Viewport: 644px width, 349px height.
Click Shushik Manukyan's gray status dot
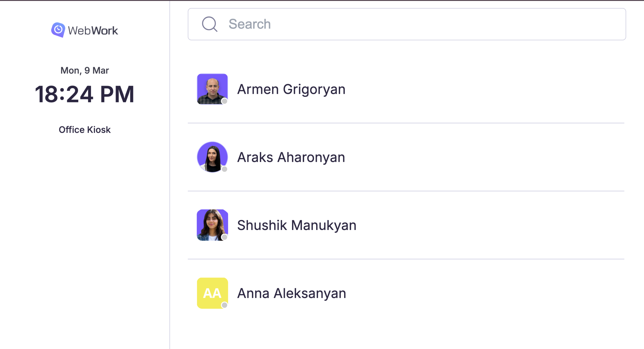(x=224, y=237)
